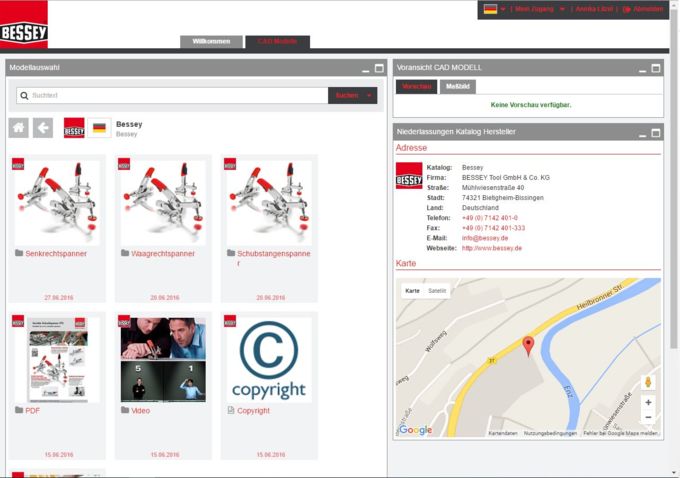Open the Schubstangenspanner folder link
Screen dimensions: 680x478
(x=274, y=258)
